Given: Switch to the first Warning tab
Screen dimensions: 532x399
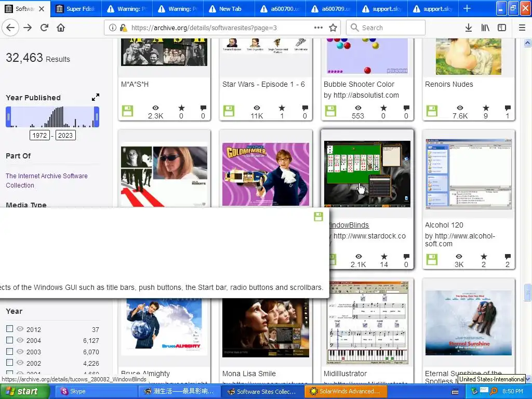Looking at the screenshot, I should click(127, 9).
